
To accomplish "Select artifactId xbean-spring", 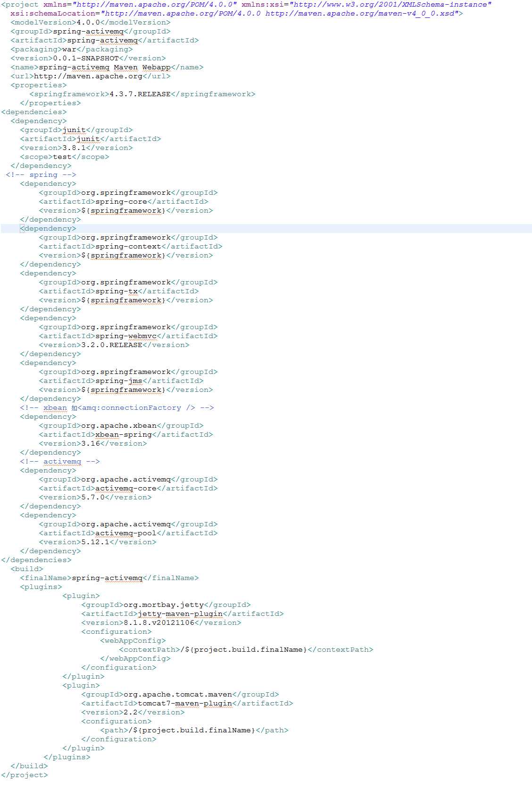I will tap(124, 434).
